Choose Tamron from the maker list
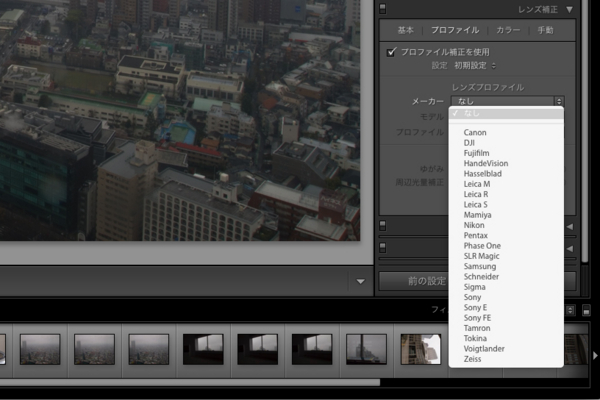The height and width of the screenshot is (400, 600). (x=506, y=328)
